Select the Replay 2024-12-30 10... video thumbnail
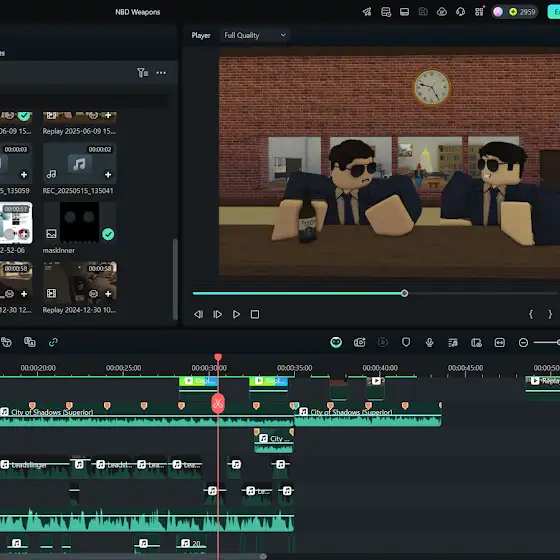The width and height of the screenshot is (560, 560). 79,281
